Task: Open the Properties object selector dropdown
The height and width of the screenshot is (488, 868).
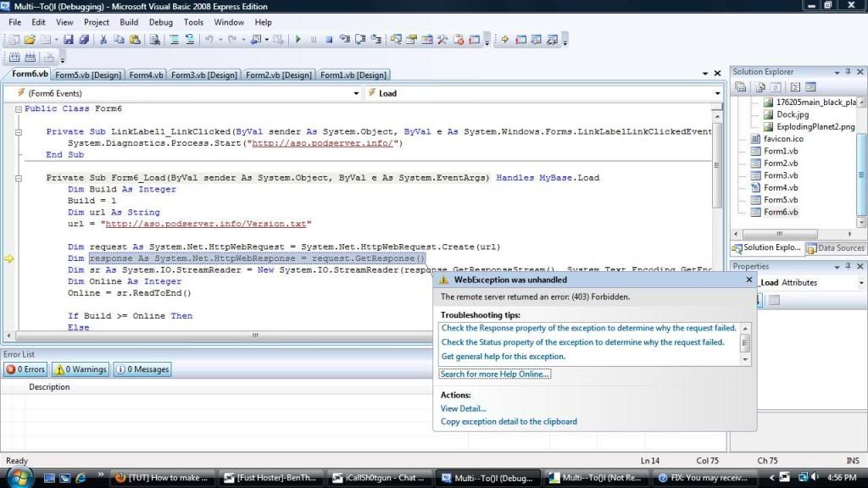Action: pyautogui.click(x=861, y=283)
